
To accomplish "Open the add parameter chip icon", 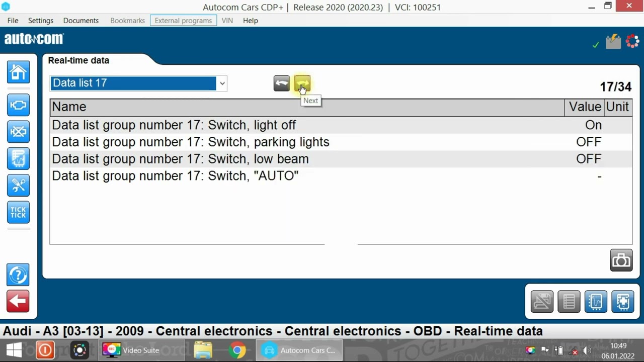I will [x=623, y=302].
